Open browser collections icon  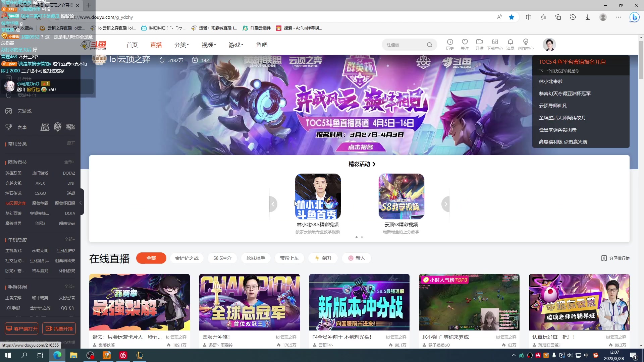(x=558, y=17)
